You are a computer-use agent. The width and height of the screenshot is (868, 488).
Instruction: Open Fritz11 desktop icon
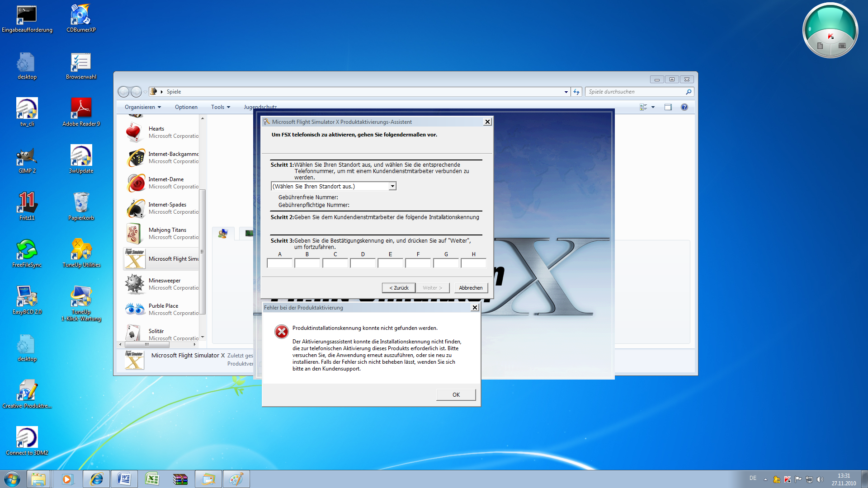[27, 207]
